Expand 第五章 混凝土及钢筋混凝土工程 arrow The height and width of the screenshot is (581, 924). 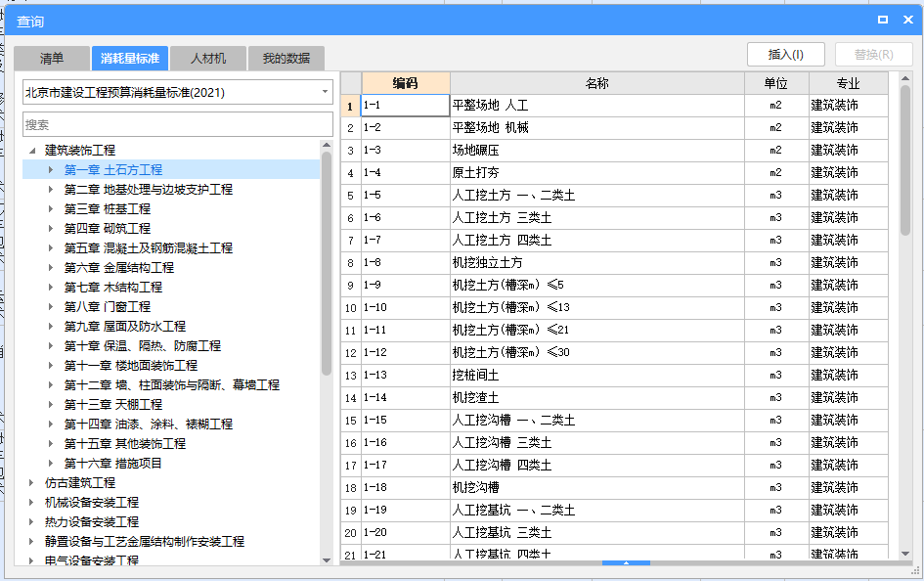tap(51, 248)
